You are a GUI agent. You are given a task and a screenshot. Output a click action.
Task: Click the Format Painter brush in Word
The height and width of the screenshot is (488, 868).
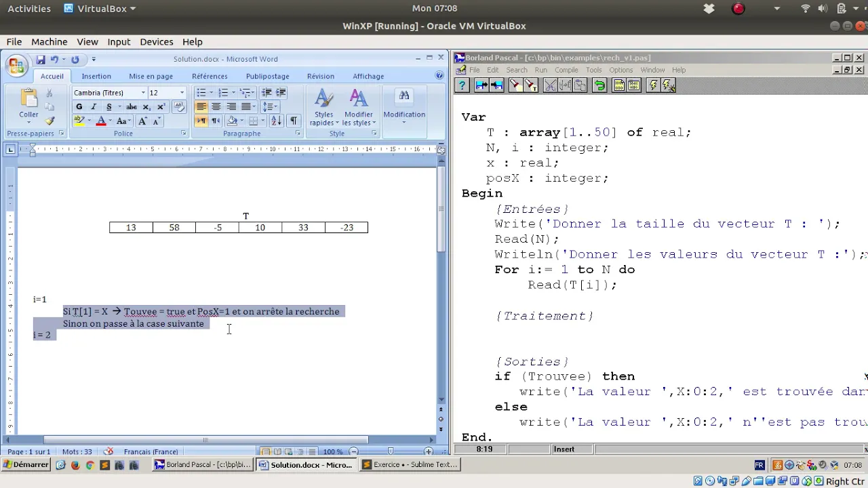50,121
